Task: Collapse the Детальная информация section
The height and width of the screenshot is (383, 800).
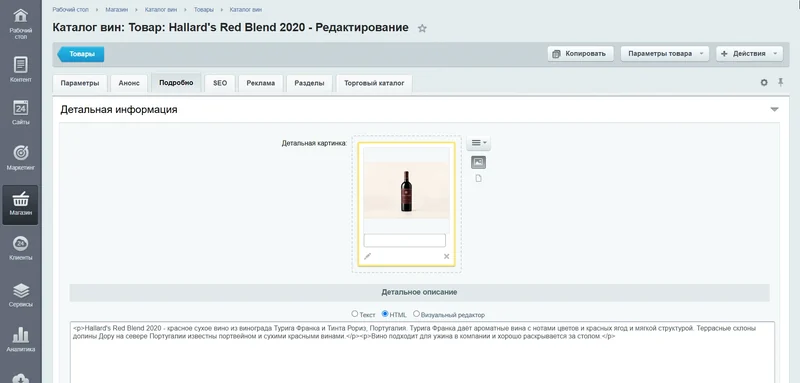Action: (x=774, y=110)
